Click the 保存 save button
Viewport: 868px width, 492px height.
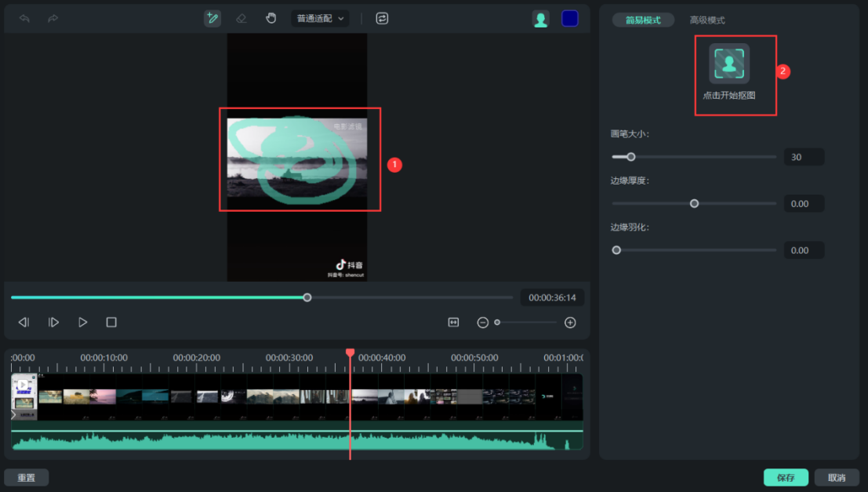tap(786, 478)
